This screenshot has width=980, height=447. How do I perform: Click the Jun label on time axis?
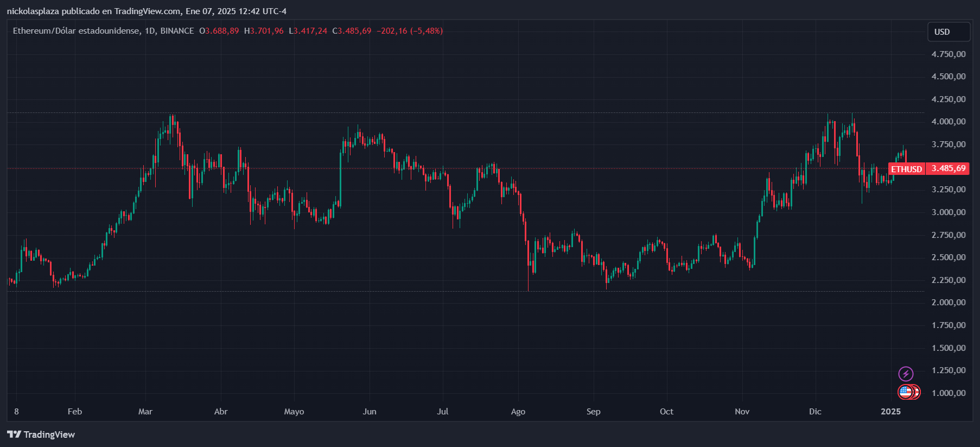click(370, 412)
